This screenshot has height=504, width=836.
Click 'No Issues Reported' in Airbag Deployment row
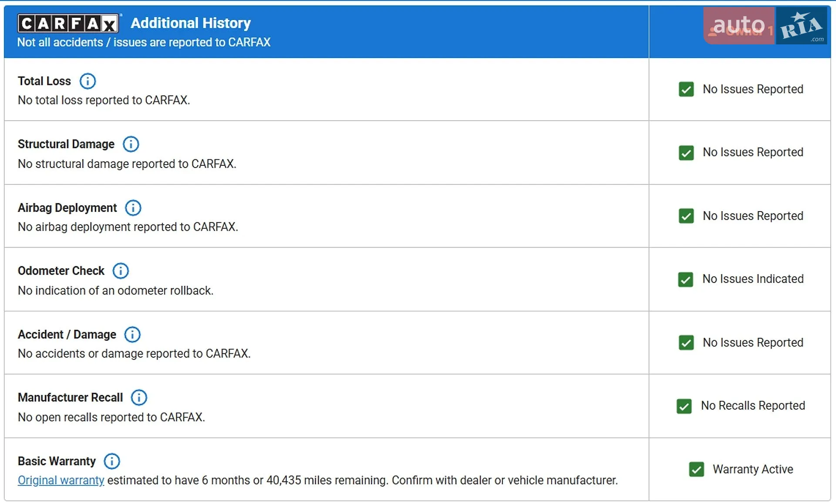click(x=753, y=216)
